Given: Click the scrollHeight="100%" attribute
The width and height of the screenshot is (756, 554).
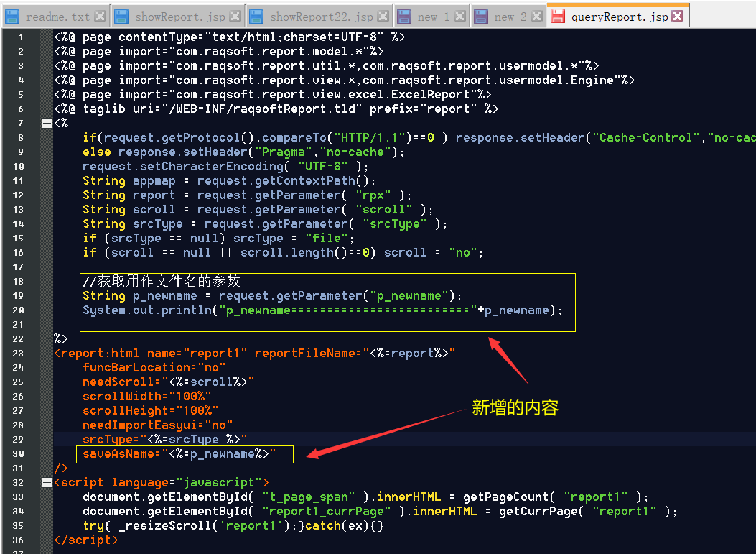Looking at the screenshot, I should (151, 411).
